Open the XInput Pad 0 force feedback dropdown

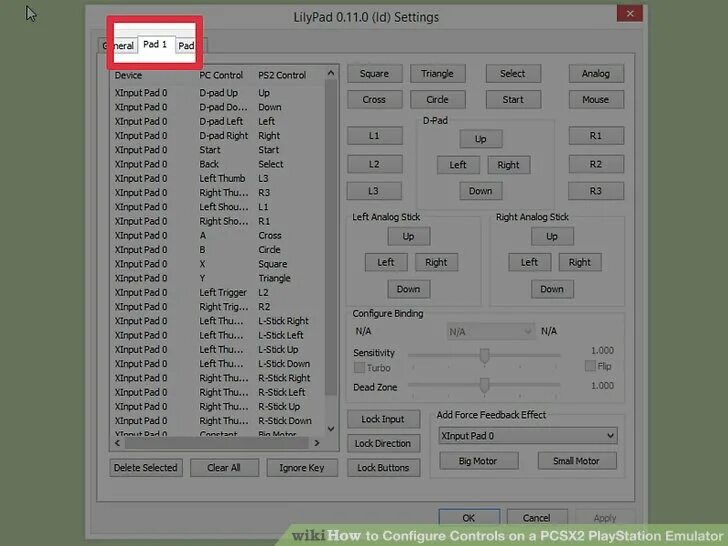pyautogui.click(x=528, y=436)
